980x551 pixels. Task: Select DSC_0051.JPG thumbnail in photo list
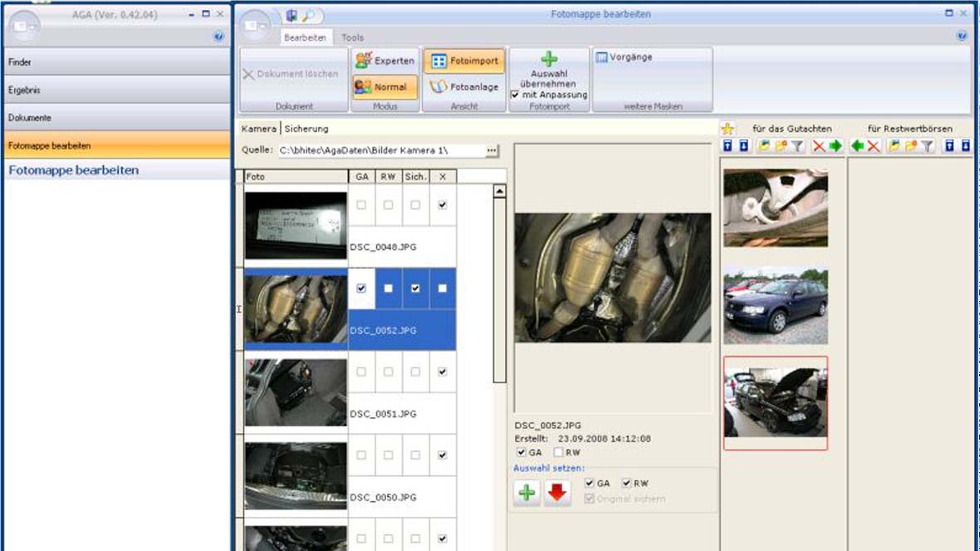296,393
